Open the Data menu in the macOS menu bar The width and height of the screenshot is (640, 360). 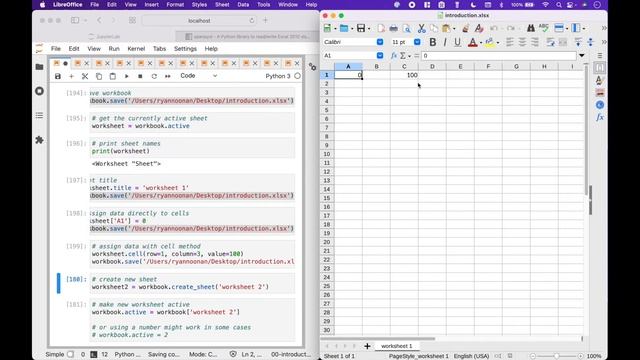coord(243,5)
